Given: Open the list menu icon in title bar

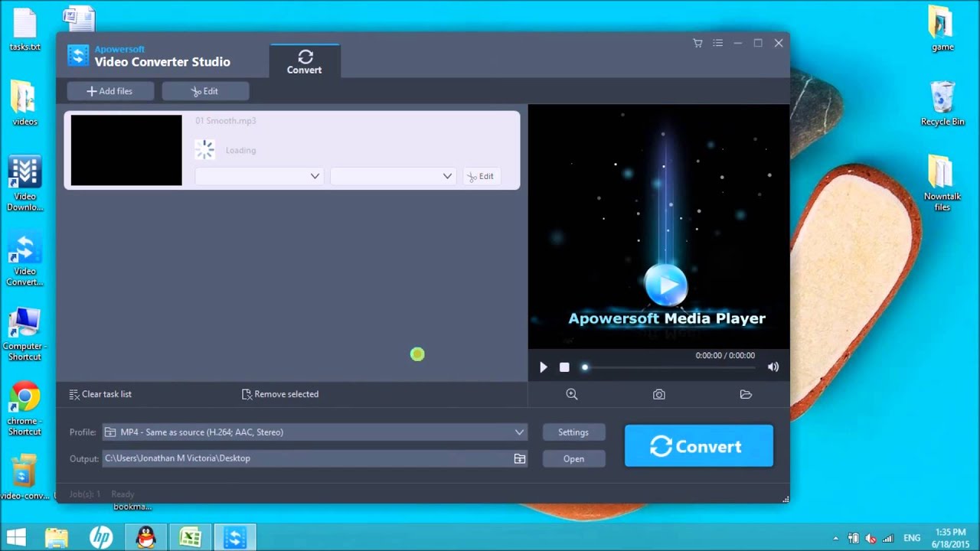Looking at the screenshot, I should [717, 44].
